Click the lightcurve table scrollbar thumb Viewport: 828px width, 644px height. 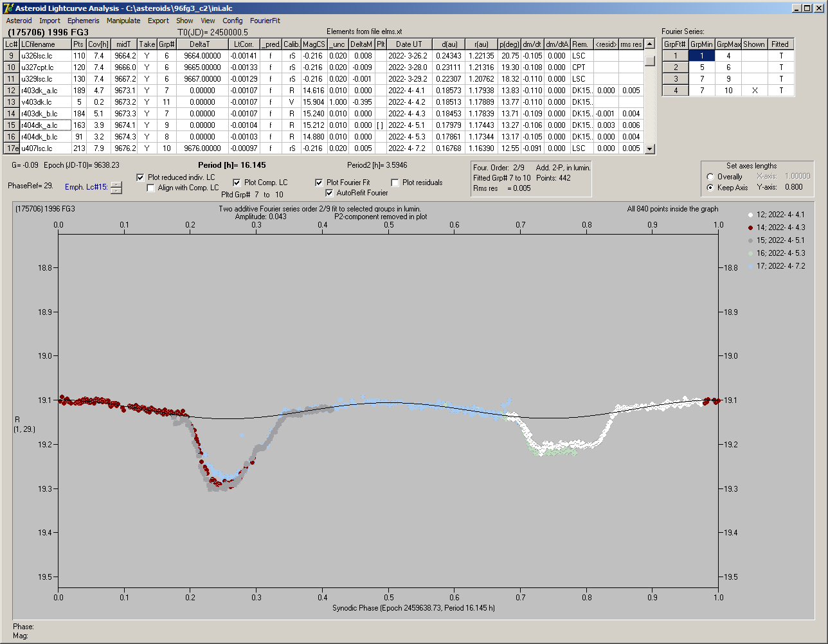(650, 61)
